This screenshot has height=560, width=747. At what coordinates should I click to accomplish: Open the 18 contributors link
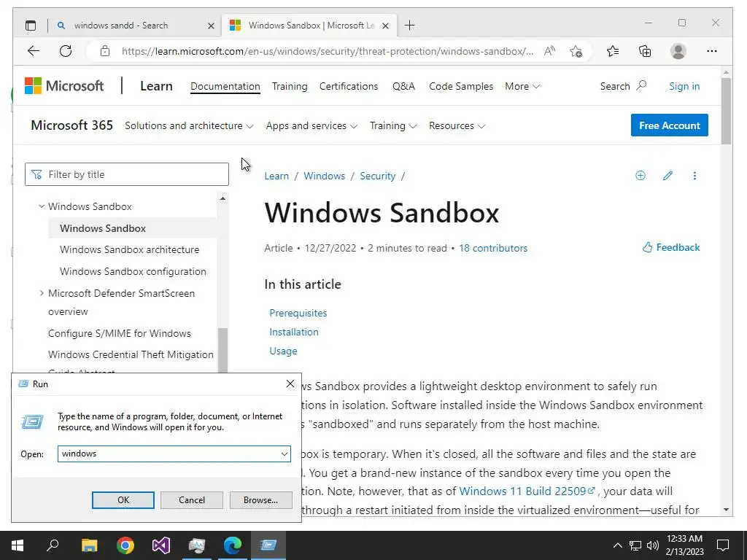click(493, 248)
